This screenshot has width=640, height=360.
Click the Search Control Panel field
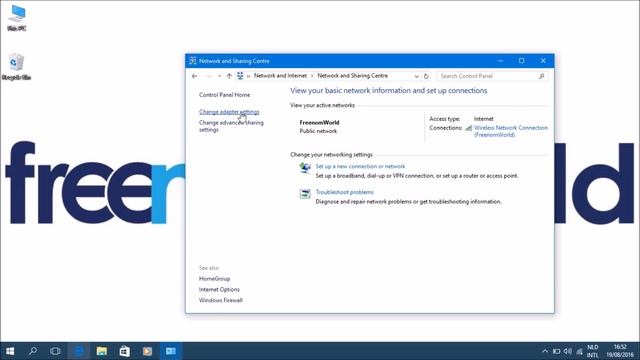[492, 76]
